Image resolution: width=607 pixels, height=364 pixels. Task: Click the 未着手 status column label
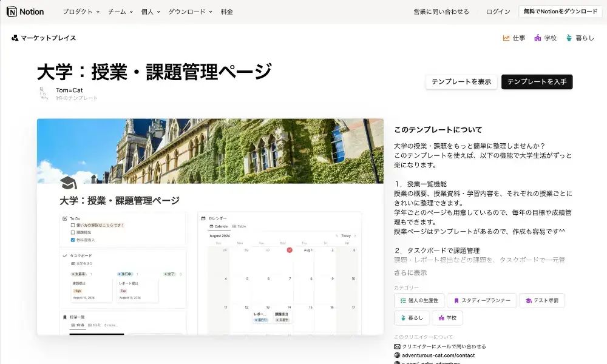click(x=79, y=274)
